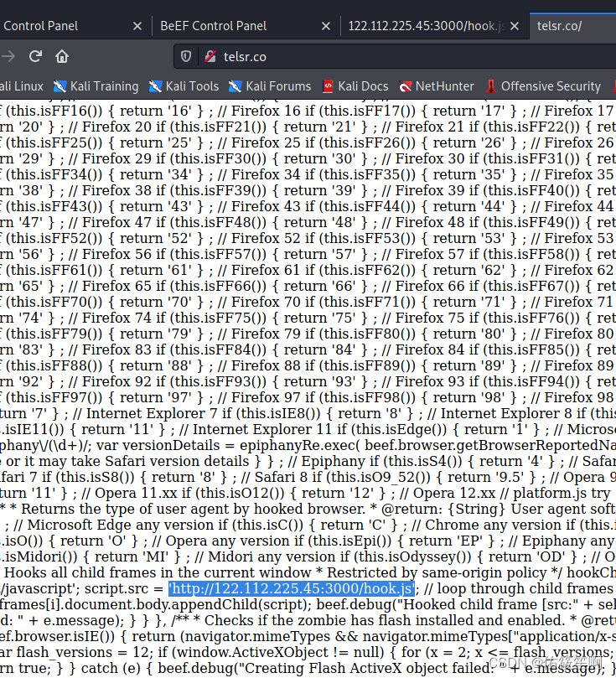Open the Kali Tools bookmark
This screenshot has height=678, width=616.
click(x=184, y=86)
